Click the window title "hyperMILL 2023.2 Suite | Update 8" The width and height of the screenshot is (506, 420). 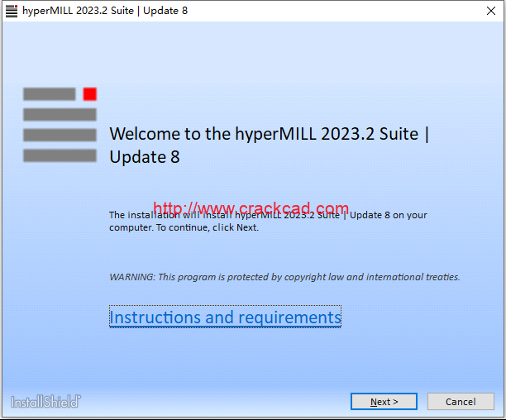click(105, 11)
